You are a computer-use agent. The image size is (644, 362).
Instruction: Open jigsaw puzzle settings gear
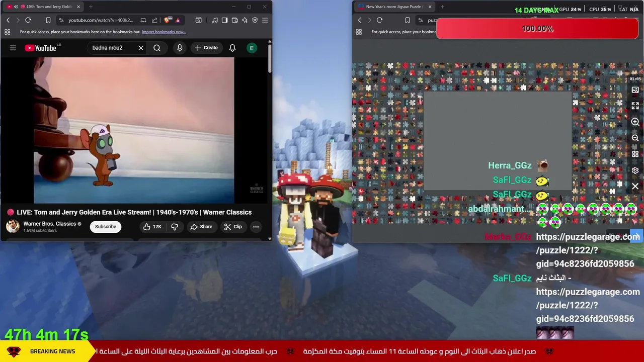click(635, 170)
